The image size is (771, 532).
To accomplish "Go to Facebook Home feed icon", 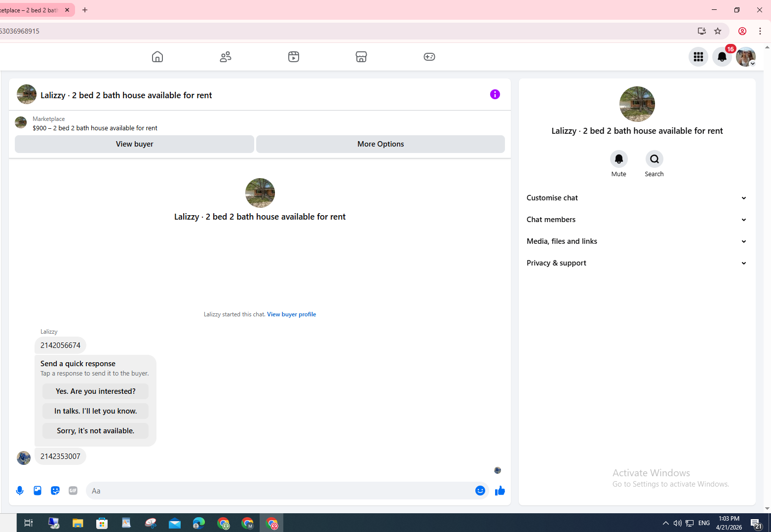I will 157,57.
